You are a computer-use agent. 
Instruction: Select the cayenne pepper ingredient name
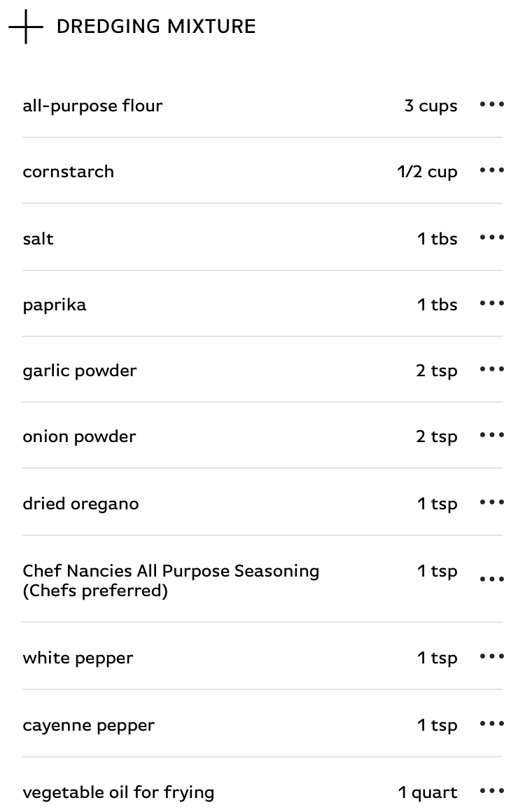[x=88, y=726]
